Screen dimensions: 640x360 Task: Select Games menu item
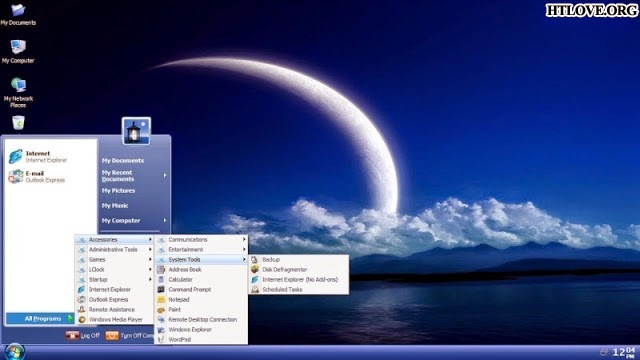pyautogui.click(x=114, y=260)
